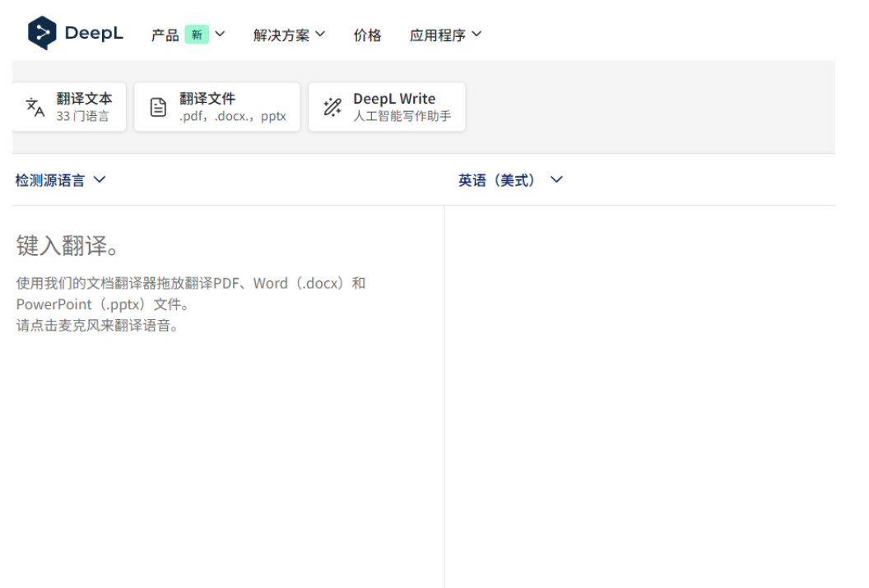Click the PowerPoint（.pptx）文件 hint line
The image size is (869, 588).
tap(103, 304)
